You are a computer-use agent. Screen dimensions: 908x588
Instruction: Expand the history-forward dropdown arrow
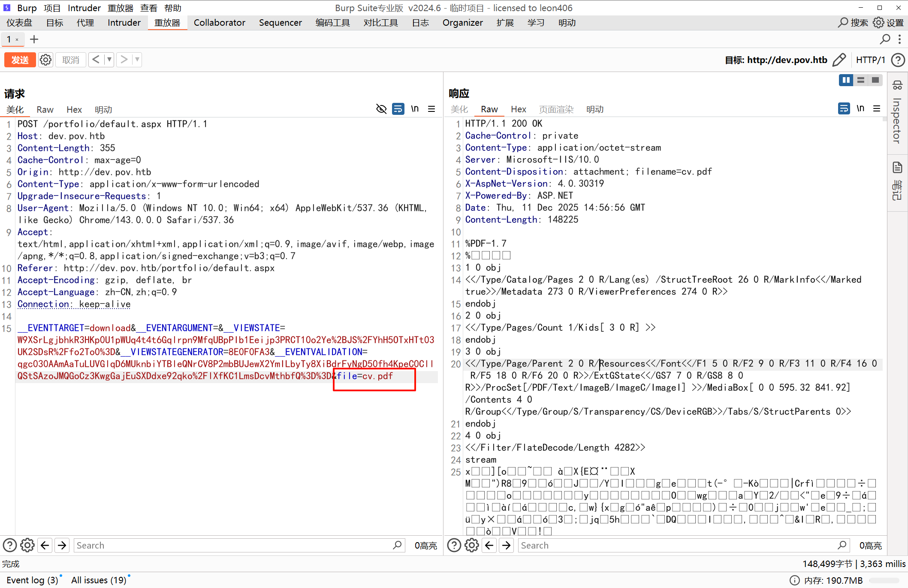137,60
